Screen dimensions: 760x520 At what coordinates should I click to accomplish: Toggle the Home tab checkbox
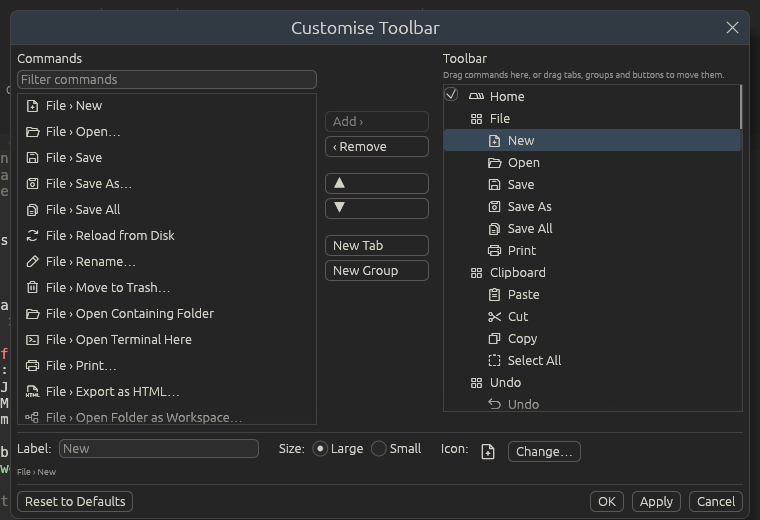click(x=451, y=94)
